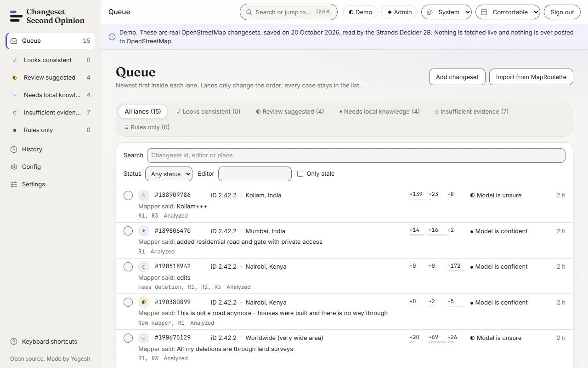
Task: Switch to All lanes (15) tab
Action: pos(143,111)
